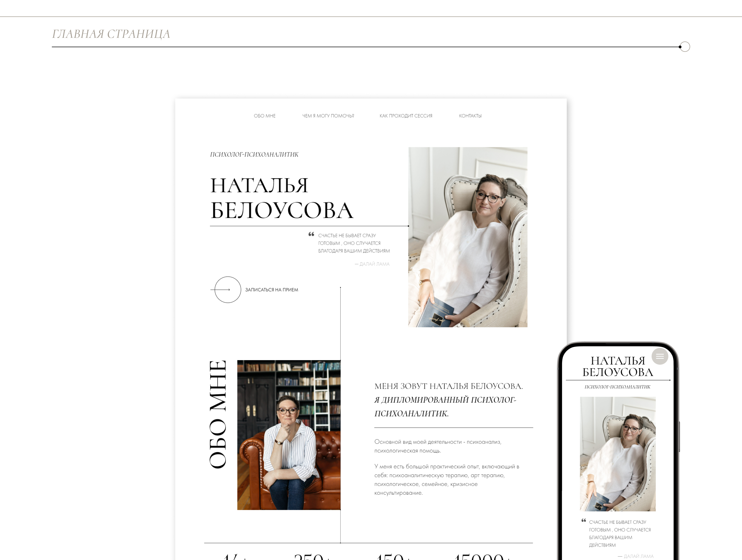
Task: Click the hollow circle at header line end
Action: tap(685, 47)
